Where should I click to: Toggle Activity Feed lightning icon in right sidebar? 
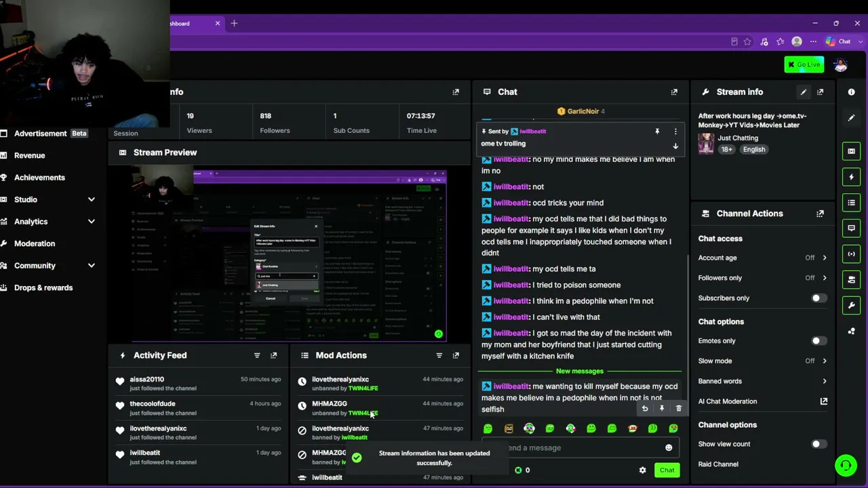pyautogui.click(x=851, y=177)
